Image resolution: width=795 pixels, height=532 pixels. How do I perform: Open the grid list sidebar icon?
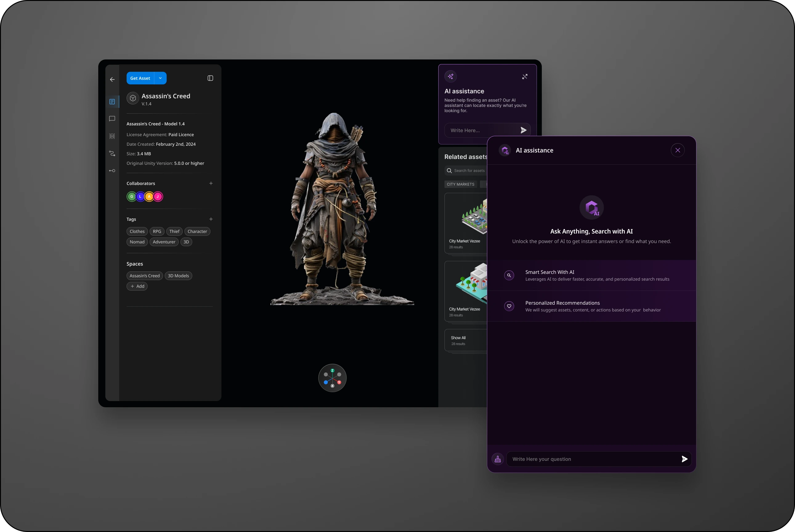112,136
